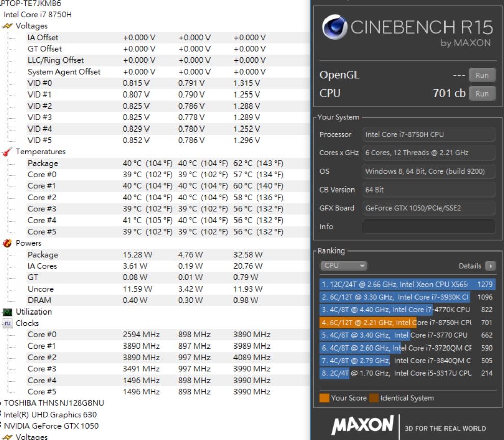Select the Powers Package row

[x=168, y=255]
